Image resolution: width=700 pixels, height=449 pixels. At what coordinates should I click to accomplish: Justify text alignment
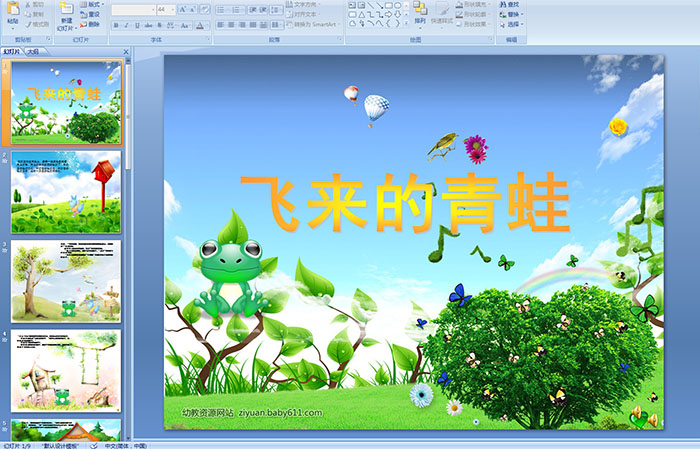tap(253, 25)
